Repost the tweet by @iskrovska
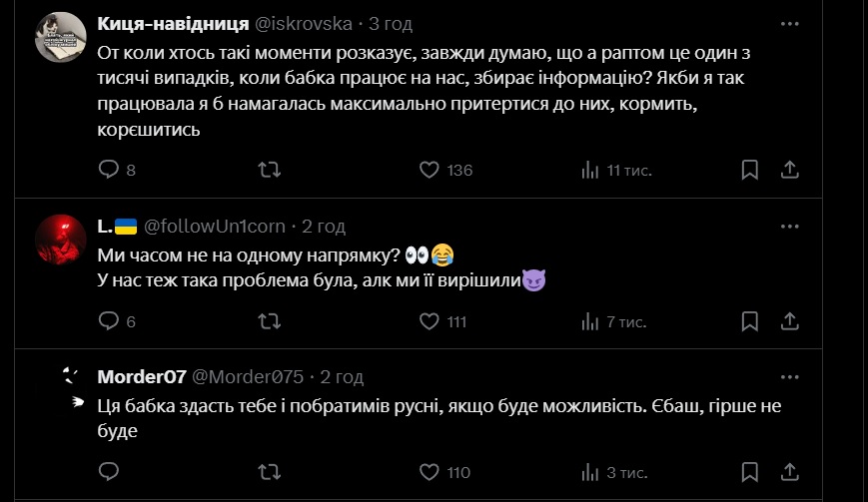The width and height of the screenshot is (868, 502). click(270, 170)
